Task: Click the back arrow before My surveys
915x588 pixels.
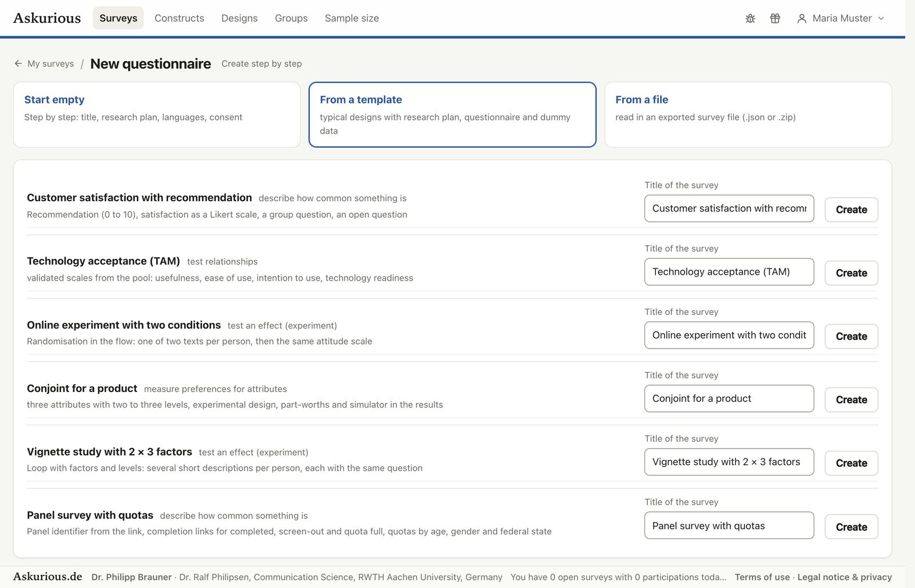Action: [x=18, y=63]
